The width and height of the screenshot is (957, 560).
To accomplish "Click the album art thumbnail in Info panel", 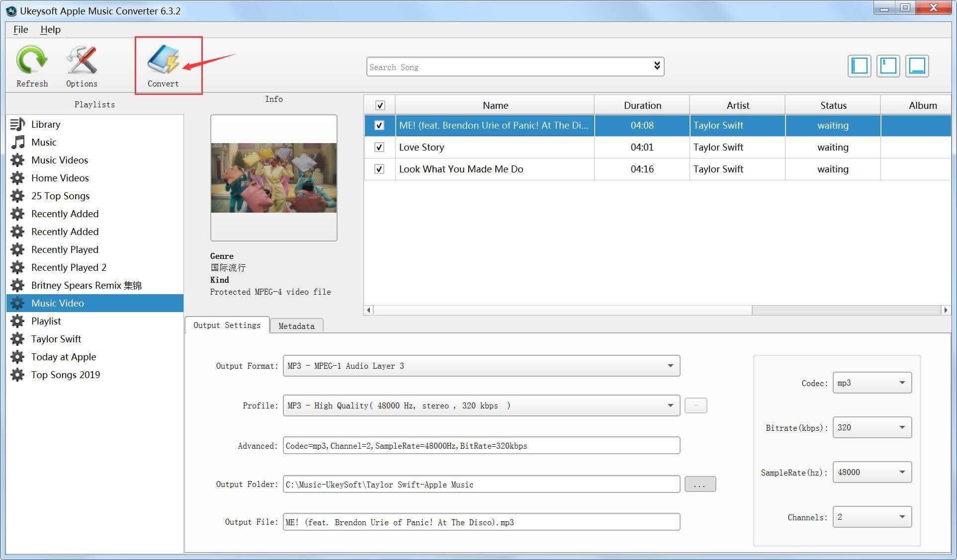I will (273, 178).
